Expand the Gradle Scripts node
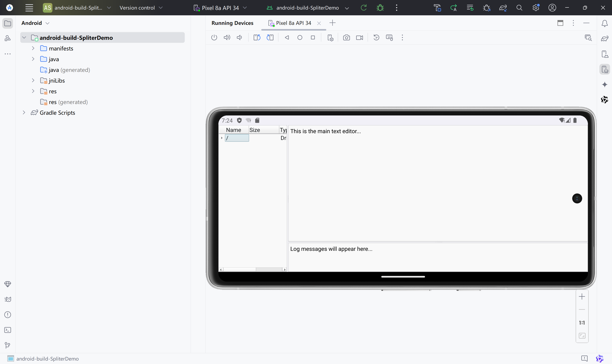612x364 pixels. tap(24, 113)
